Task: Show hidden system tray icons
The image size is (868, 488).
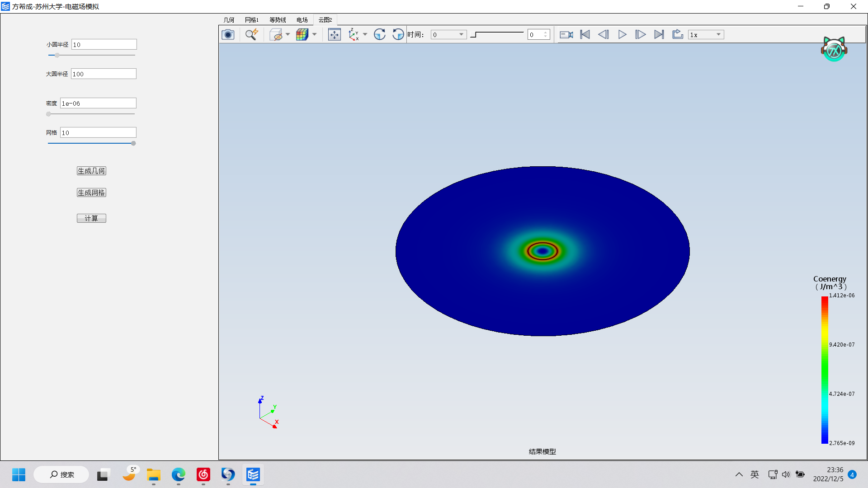Action: [x=739, y=474]
